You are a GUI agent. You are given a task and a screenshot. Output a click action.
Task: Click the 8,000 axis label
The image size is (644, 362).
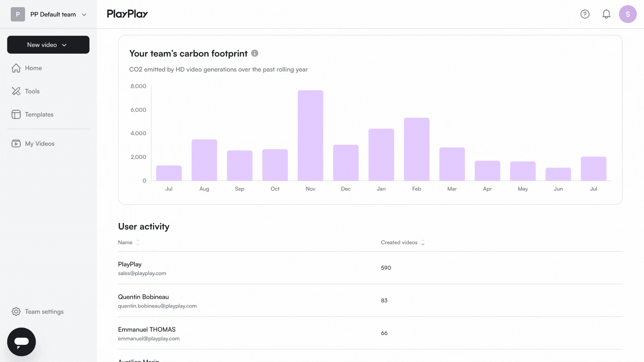139,86
